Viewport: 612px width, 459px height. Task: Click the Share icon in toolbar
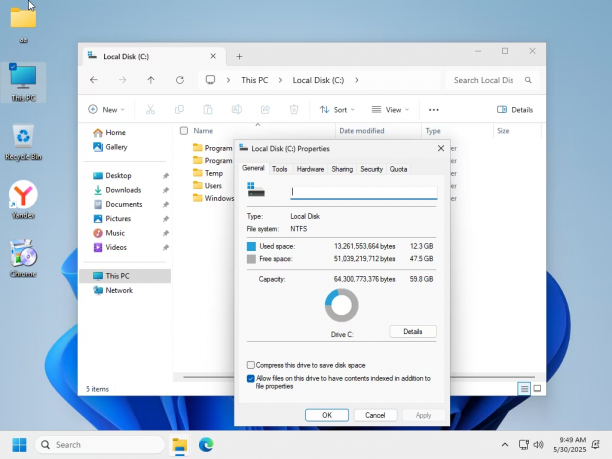click(265, 110)
